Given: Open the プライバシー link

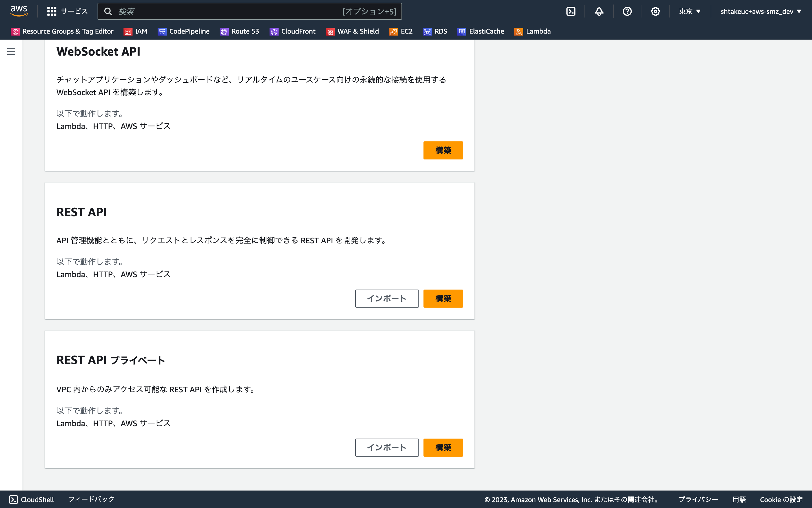Looking at the screenshot, I should coord(698,500).
